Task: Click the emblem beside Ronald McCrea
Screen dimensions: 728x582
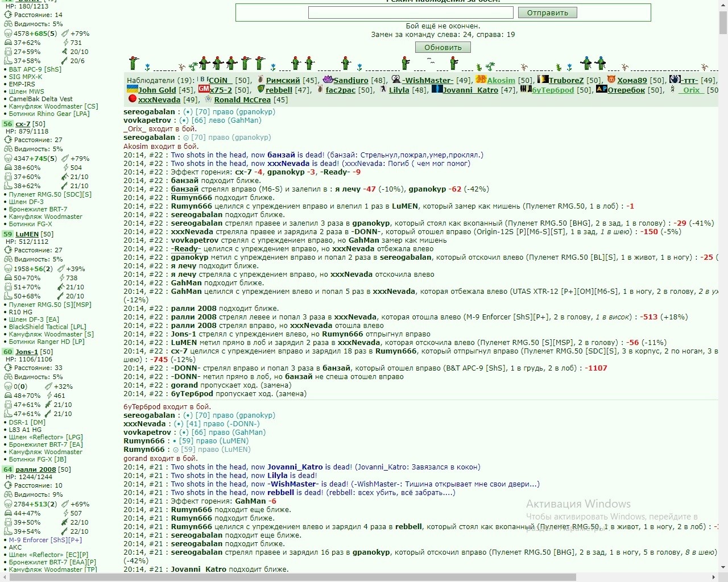Action: pyautogui.click(x=209, y=99)
